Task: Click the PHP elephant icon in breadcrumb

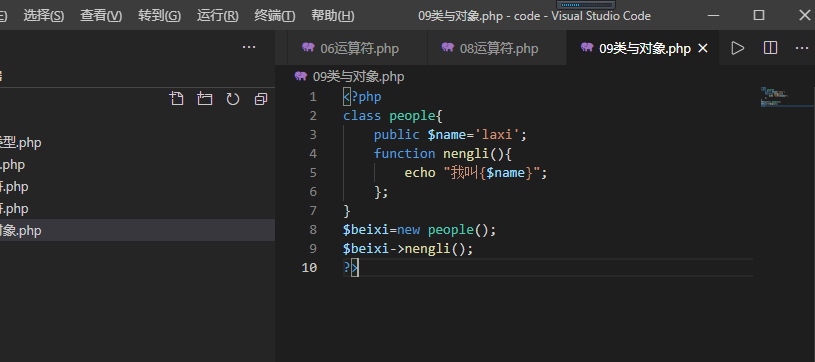Action: [x=300, y=76]
